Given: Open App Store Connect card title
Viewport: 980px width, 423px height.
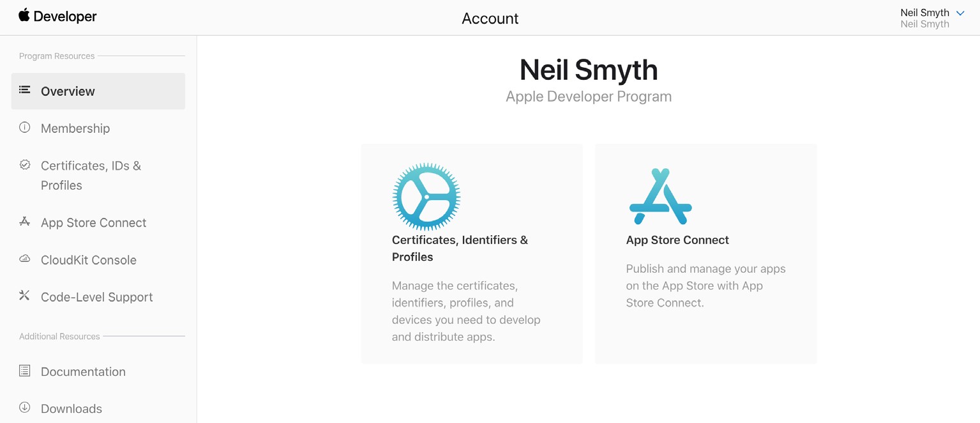Looking at the screenshot, I should [677, 240].
